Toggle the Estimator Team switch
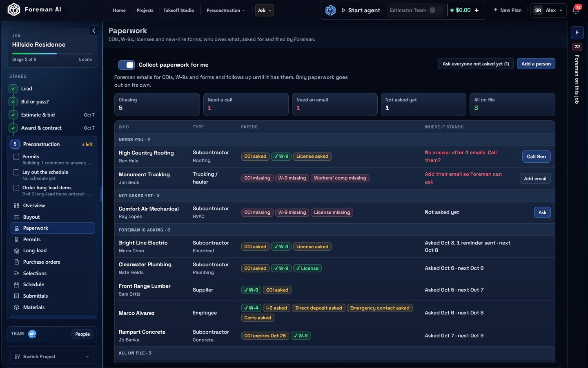Screen dimensions: 588x368 [435, 10]
